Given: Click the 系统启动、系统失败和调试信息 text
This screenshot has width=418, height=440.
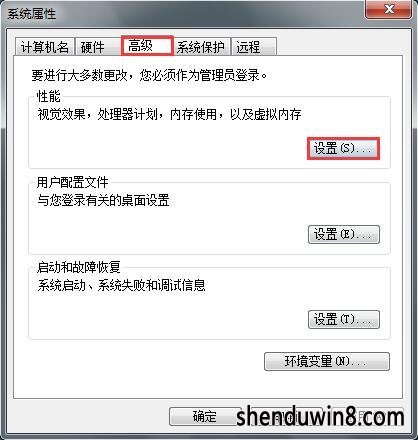Looking at the screenshot, I should pos(121,285).
